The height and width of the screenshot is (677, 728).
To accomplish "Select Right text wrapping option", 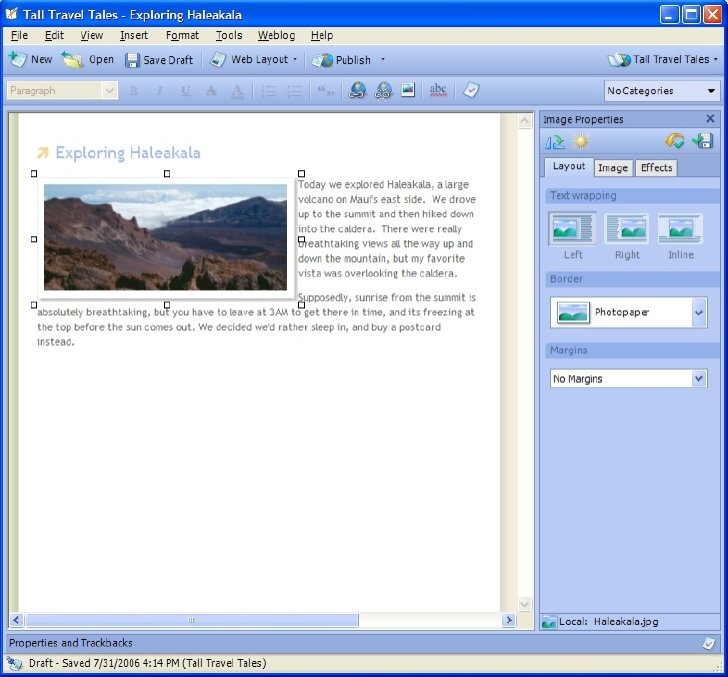I will click(627, 236).
